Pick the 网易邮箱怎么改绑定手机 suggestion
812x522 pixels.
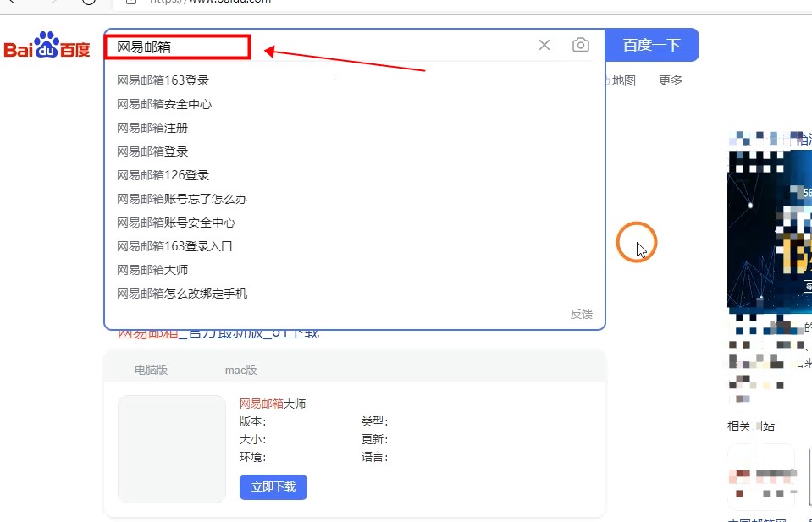point(182,294)
